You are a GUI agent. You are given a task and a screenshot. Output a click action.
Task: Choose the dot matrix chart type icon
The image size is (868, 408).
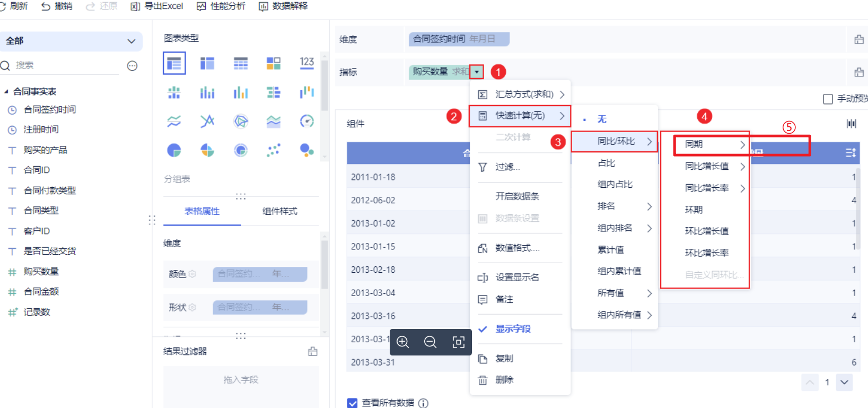click(x=174, y=93)
